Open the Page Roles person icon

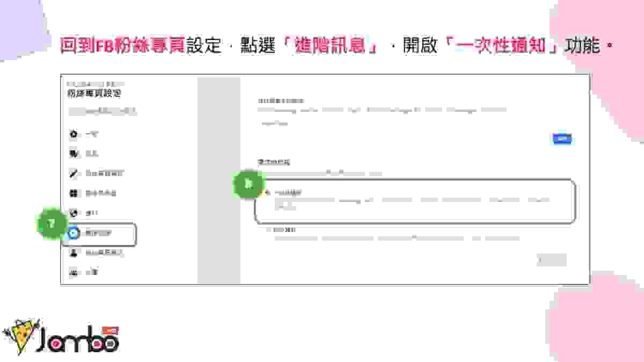[x=74, y=253]
